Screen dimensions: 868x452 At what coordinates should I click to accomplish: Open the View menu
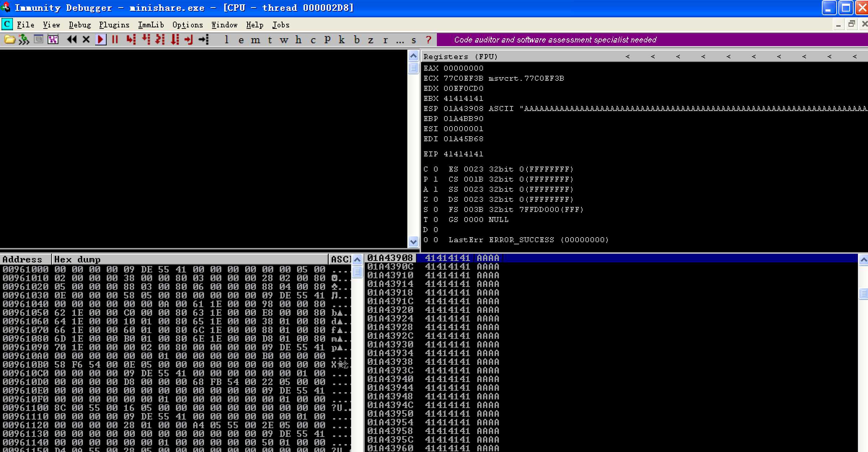point(52,25)
